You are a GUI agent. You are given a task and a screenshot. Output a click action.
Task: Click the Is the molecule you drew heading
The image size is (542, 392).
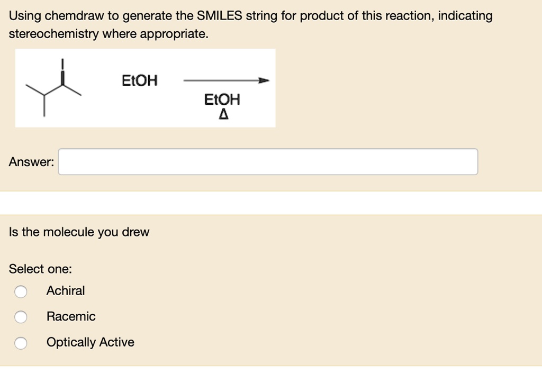(x=79, y=232)
